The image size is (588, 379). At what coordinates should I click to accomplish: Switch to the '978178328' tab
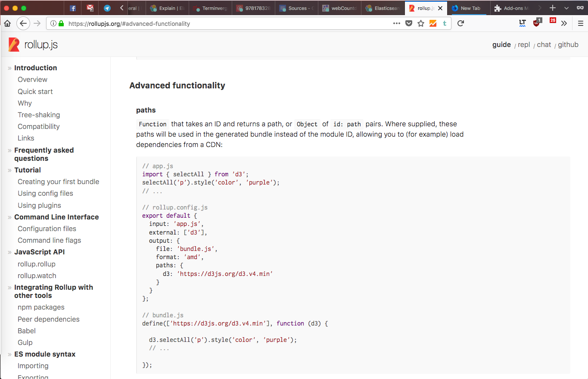[x=253, y=8]
